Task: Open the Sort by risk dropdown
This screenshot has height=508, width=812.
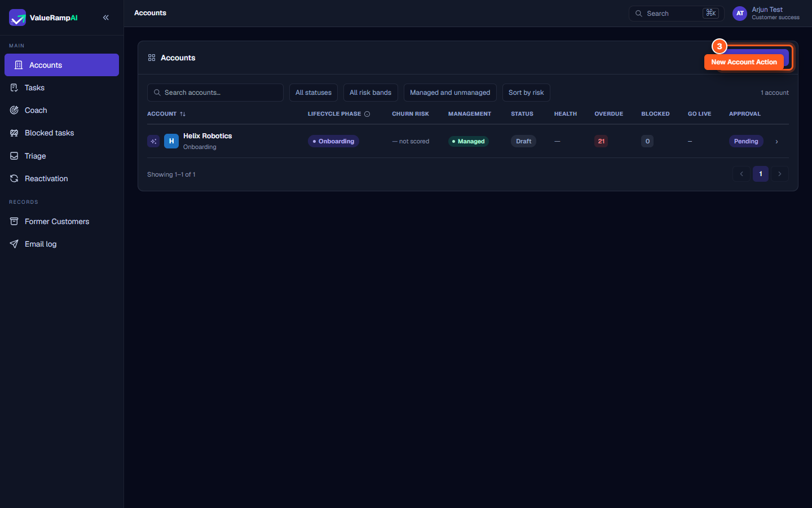Action: tap(526, 93)
